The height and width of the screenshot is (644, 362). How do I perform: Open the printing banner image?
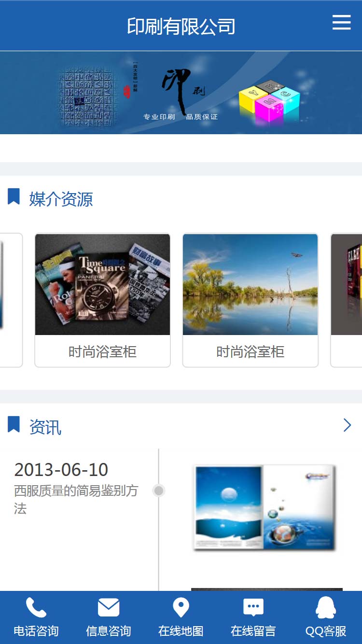(x=181, y=93)
